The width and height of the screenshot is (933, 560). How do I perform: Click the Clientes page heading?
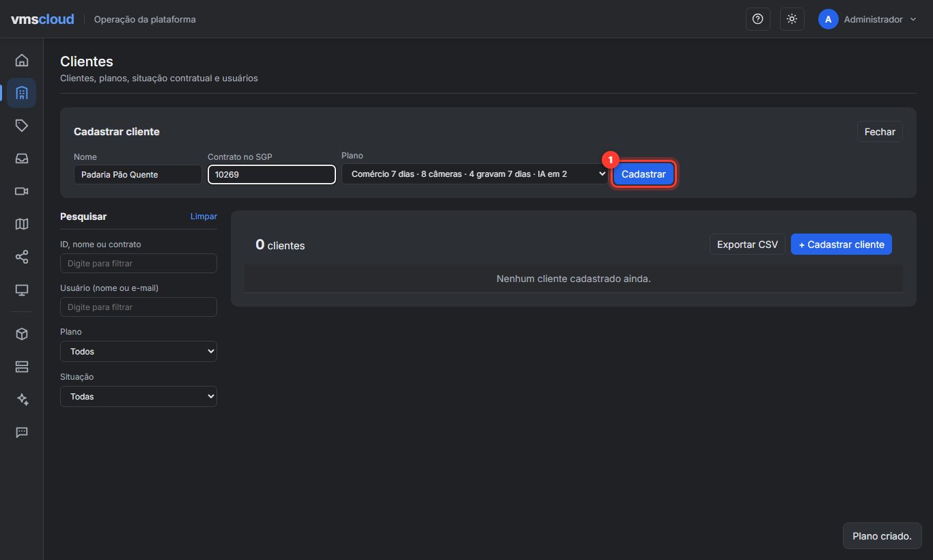click(x=87, y=62)
